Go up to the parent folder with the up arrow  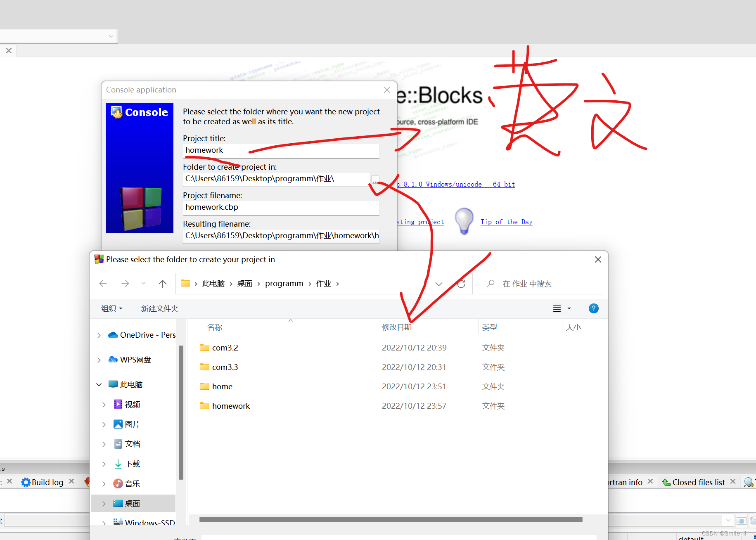click(162, 284)
